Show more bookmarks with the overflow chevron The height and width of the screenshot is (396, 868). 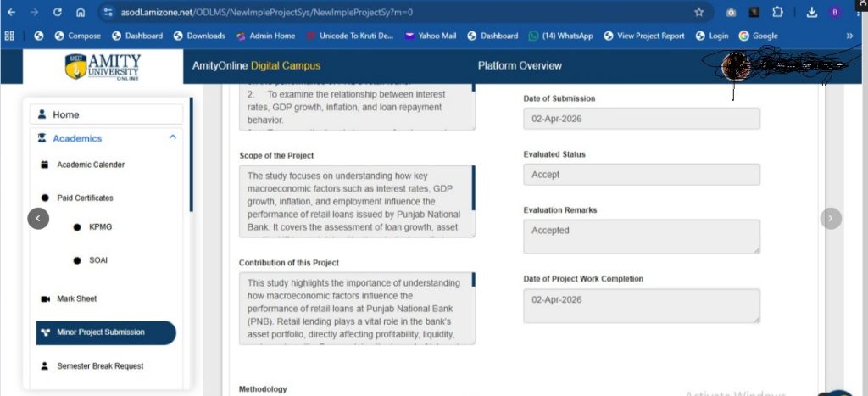(849, 36)
